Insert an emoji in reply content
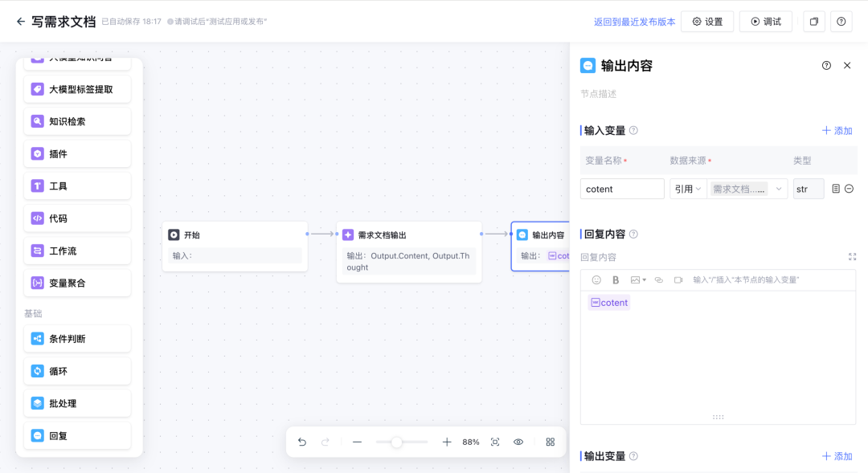This screenshot has width=868, height=473. coord(596,280)
